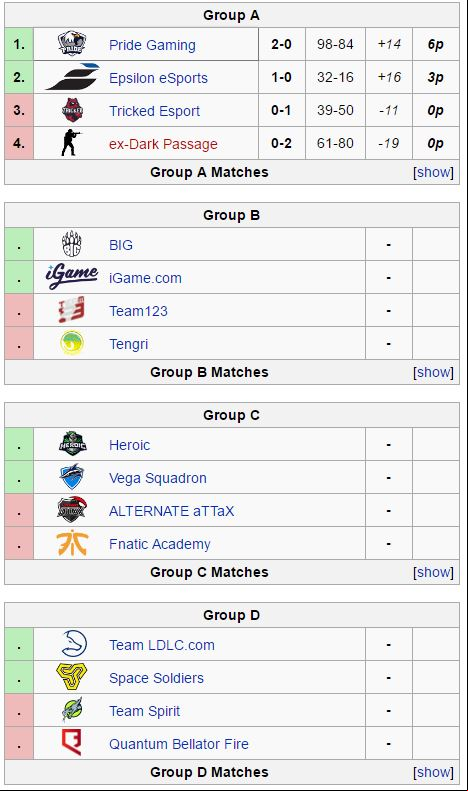The height and width of the screenshot is (791, 468).
Task: Open the Team Spirit link
Action: tap(144, 711)
